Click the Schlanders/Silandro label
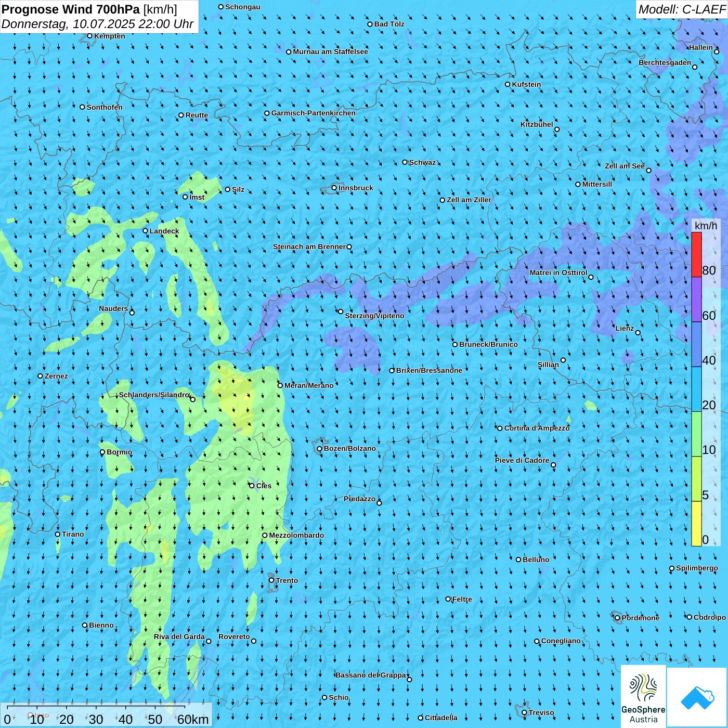This screenshot has width=728, height=728. [x=154, y=395]
